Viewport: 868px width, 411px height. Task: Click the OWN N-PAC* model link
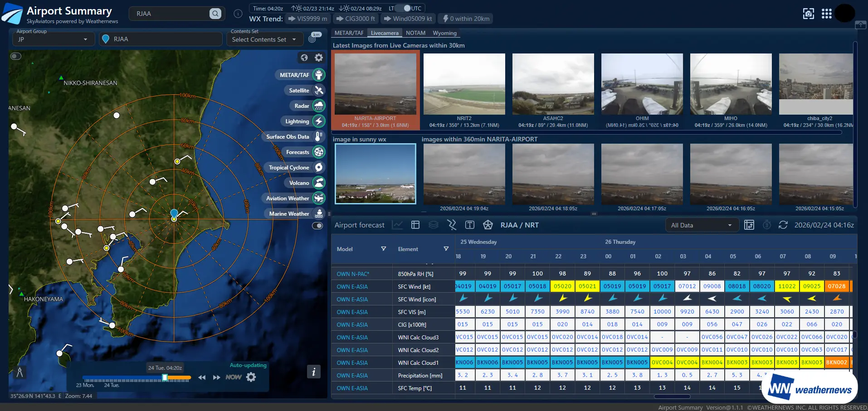353,274
